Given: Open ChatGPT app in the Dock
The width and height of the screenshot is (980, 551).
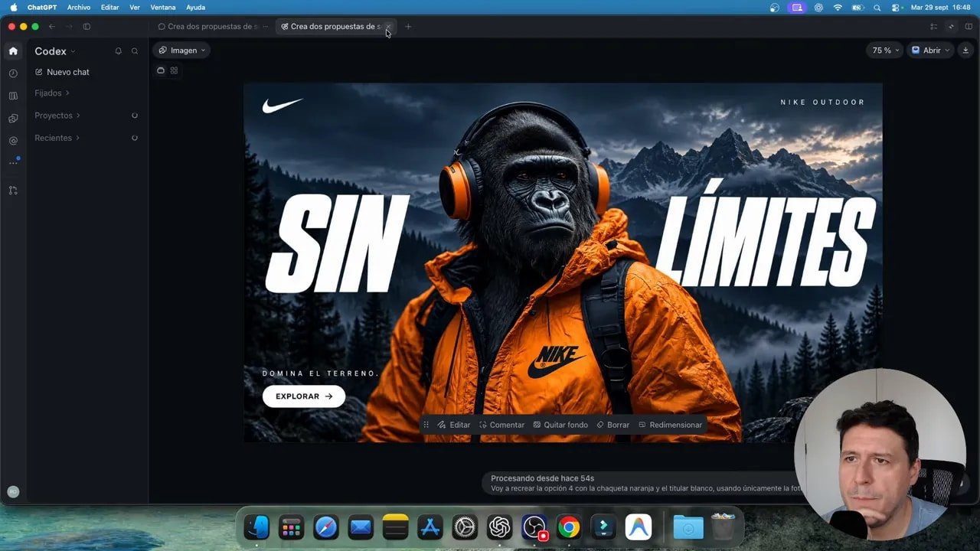Looking at the screenshot, I should pos(500,527).
